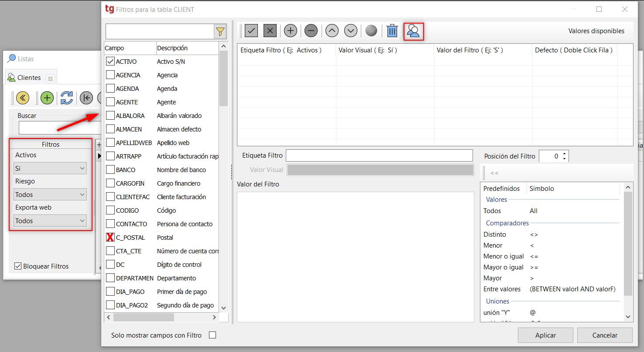Click the Aplicar button

point(545,335)
